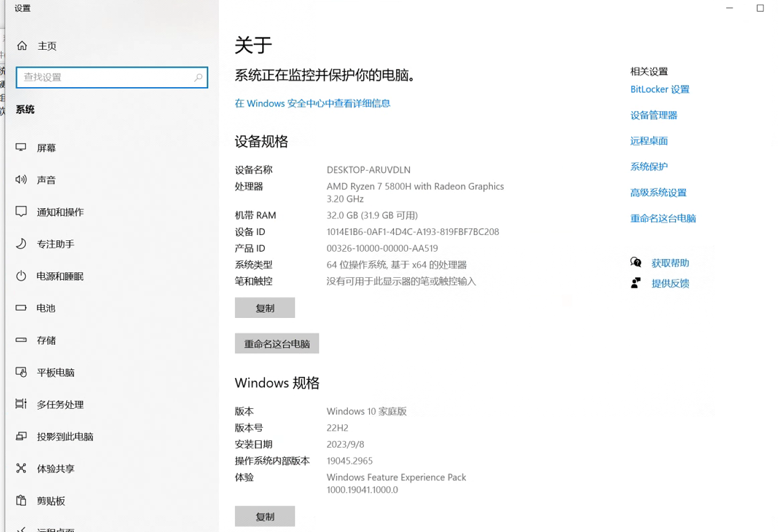The image size is (778, 532).
Task: Click the 专注助手 moon icon
Action: coord(21,244)
